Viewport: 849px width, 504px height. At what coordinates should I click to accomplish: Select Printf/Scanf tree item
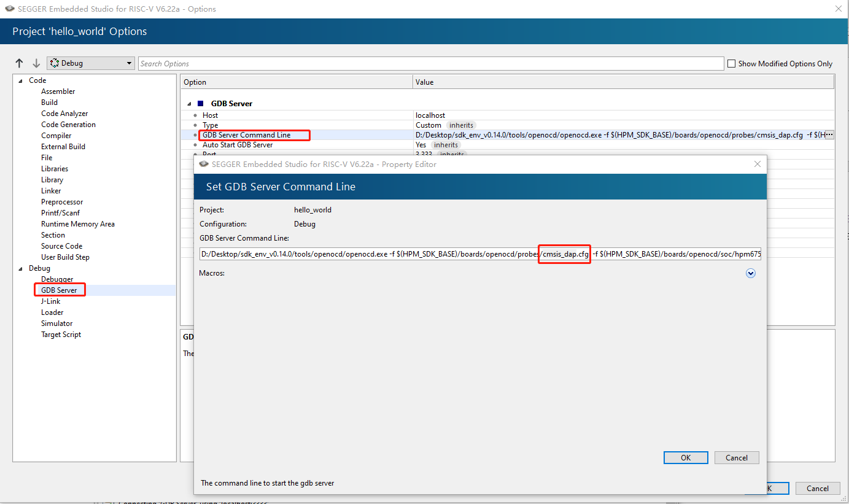tap(60, 213)
